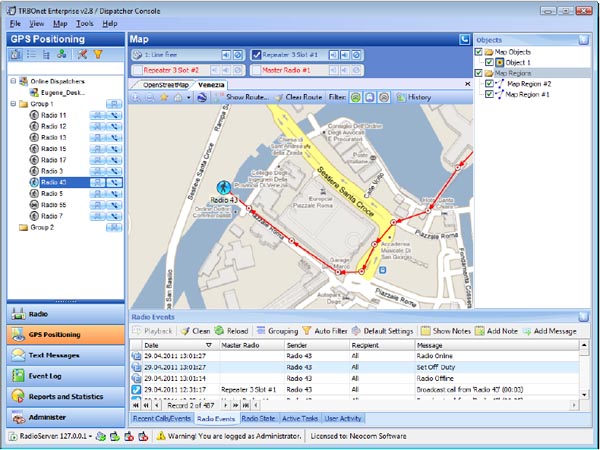This screenshot has height=450, width=600.
Task: Click the locate button for Group 1
Action: [x=114, y=104]
